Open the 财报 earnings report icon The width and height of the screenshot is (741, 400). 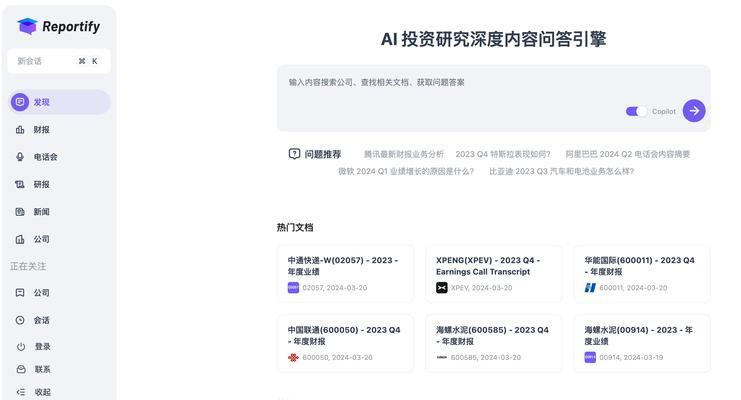coord(20,130)
